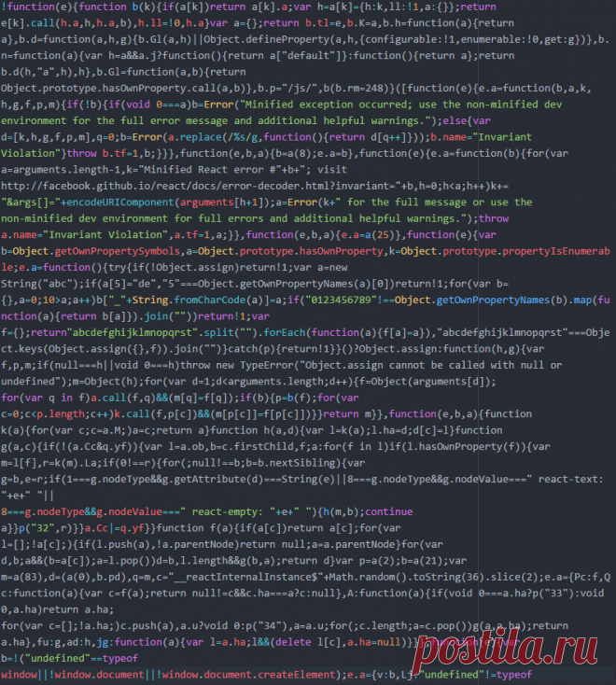Click "Math.random()" in the code
This screenshot has width=616, height=685.
click(x=369, y=577)
